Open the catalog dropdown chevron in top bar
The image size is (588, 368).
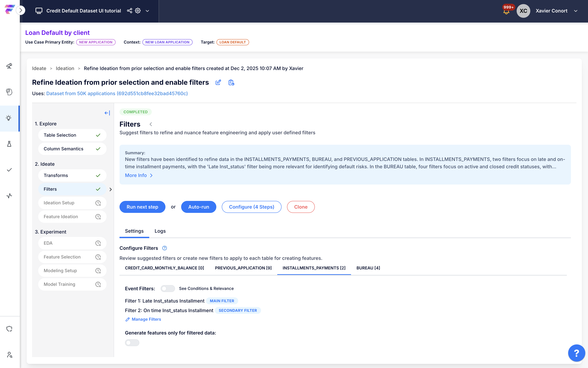click(147, 11)
